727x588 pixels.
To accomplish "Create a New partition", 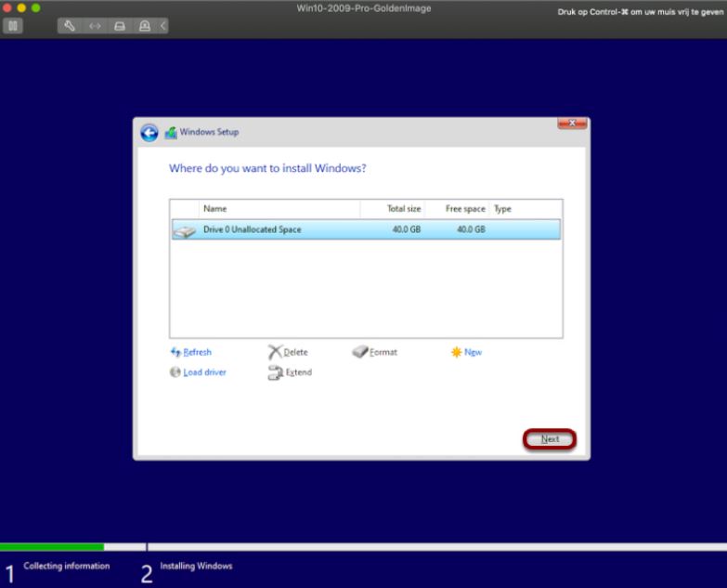I will click(473, 352).
